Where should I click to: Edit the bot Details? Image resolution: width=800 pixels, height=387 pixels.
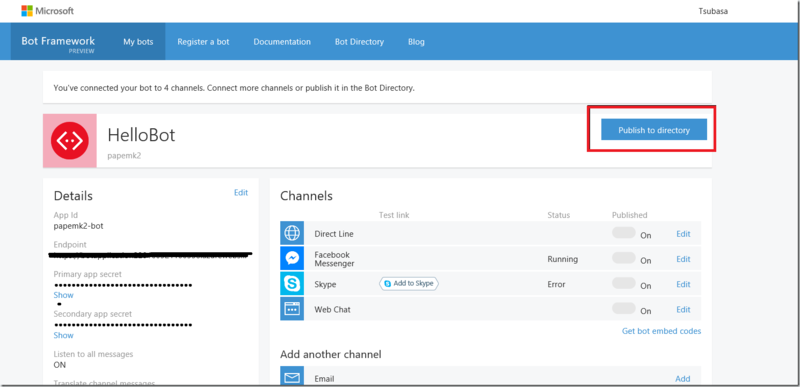tap(241, 193)
